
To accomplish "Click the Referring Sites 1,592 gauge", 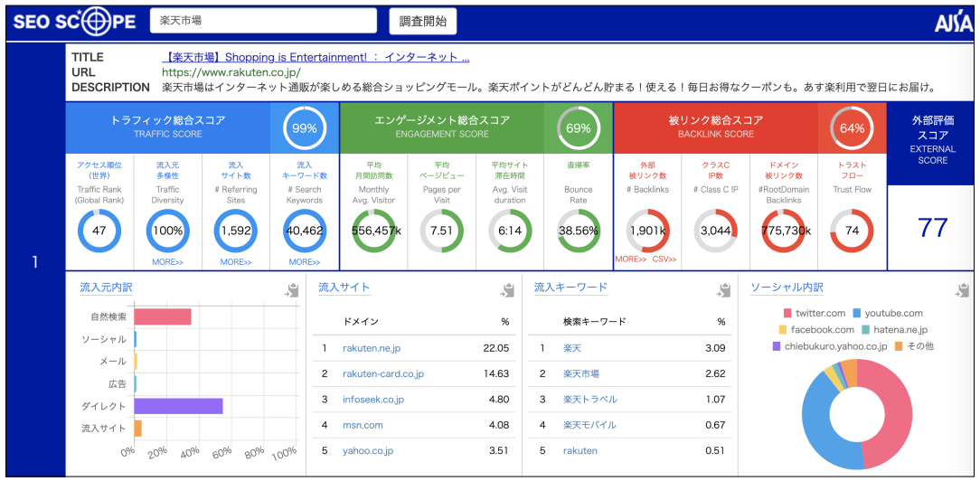I will 236,231.
